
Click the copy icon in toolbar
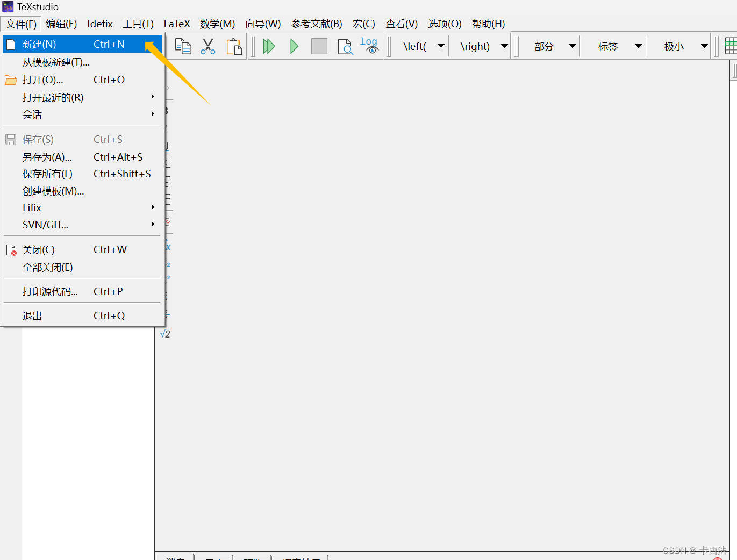[183, 46]
